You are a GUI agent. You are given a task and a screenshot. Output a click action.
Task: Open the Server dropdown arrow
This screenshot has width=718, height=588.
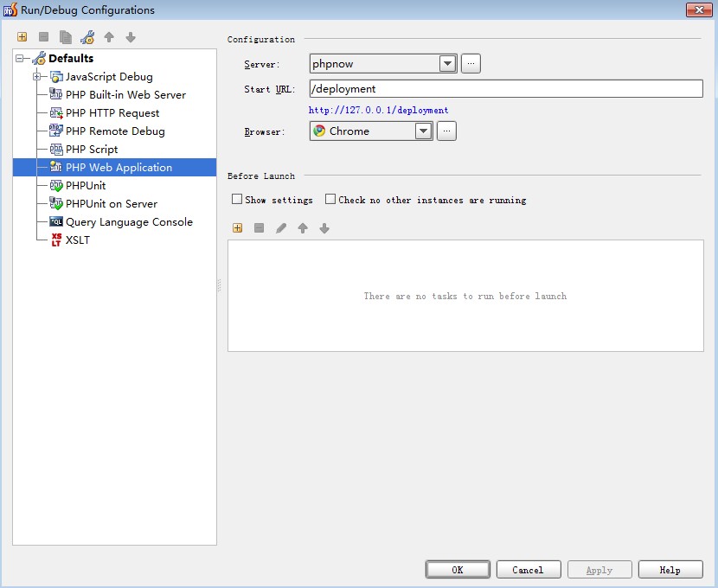448,64
